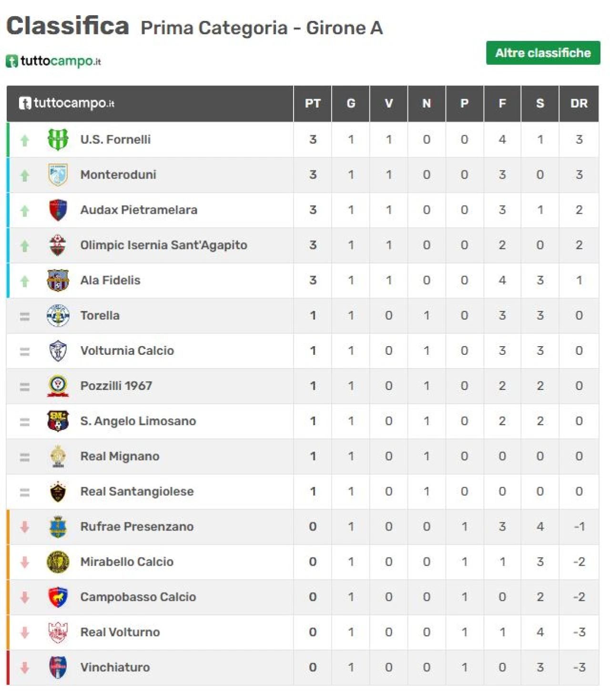This screenshot has width=610, height=700.
Task: Click the Audax Pietramelara shield logo
Action: tap(58, 210)
